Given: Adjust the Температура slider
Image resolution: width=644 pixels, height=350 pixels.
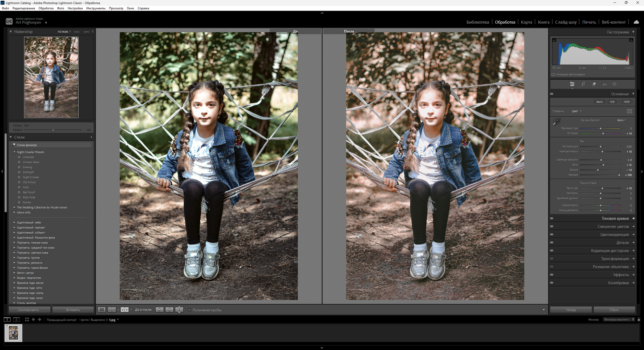Looking at the screenshot, I should click(600, 128).
